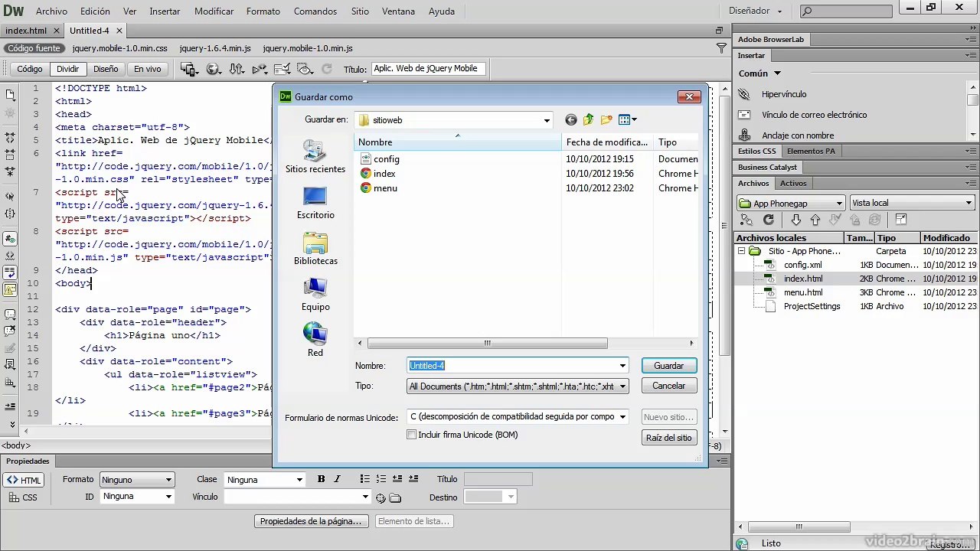
Task: Expand the Archivos panel to show both sites
Action: click(900, 220)
